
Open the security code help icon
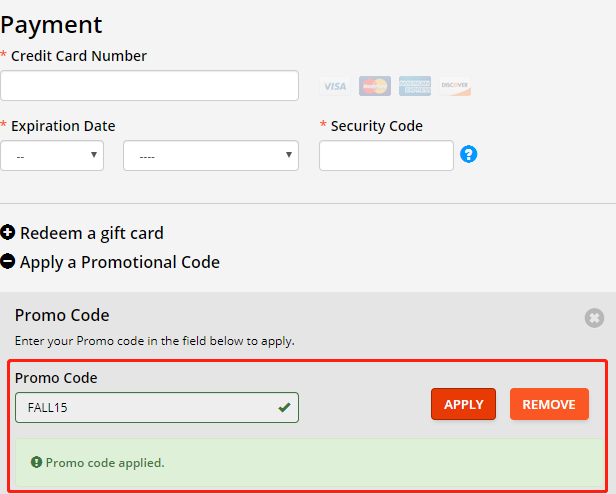coord(469,154)
